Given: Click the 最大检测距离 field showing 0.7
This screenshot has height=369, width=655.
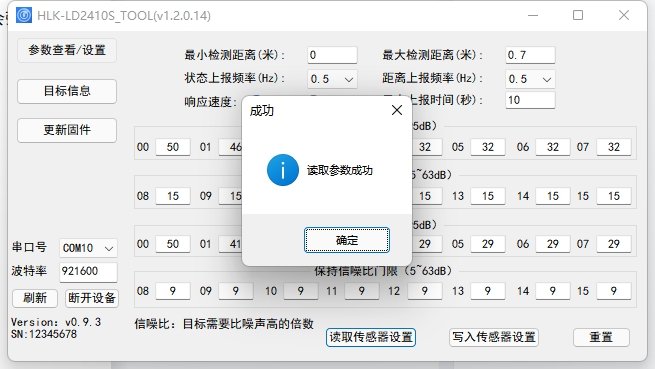Looking at the screenshot, I should [530, 55].
